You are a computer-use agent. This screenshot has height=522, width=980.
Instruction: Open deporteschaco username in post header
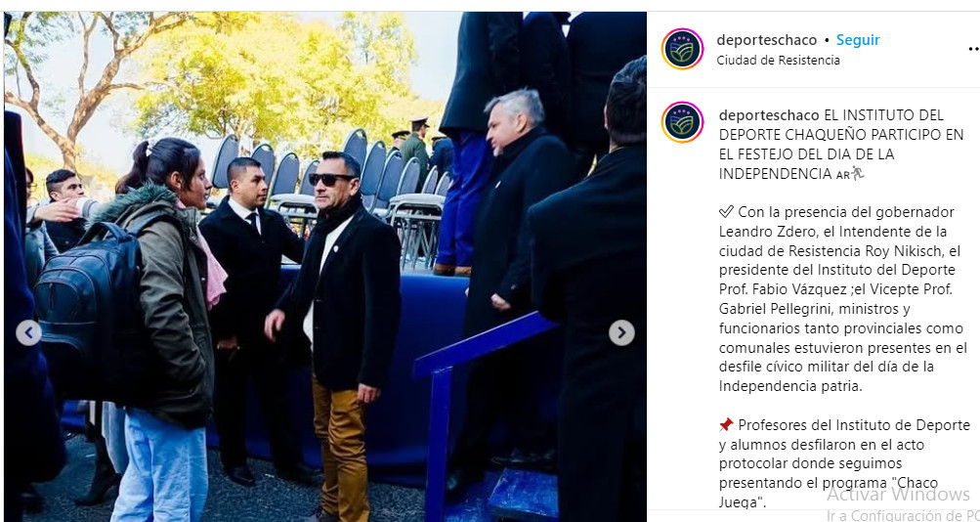pyautogui.click(x=766, y=40)
